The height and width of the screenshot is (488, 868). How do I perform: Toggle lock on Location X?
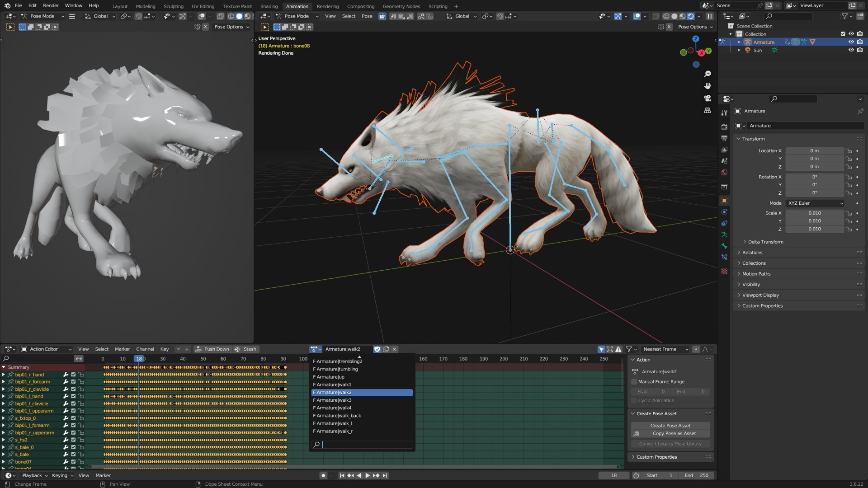[x=849, y=151]
